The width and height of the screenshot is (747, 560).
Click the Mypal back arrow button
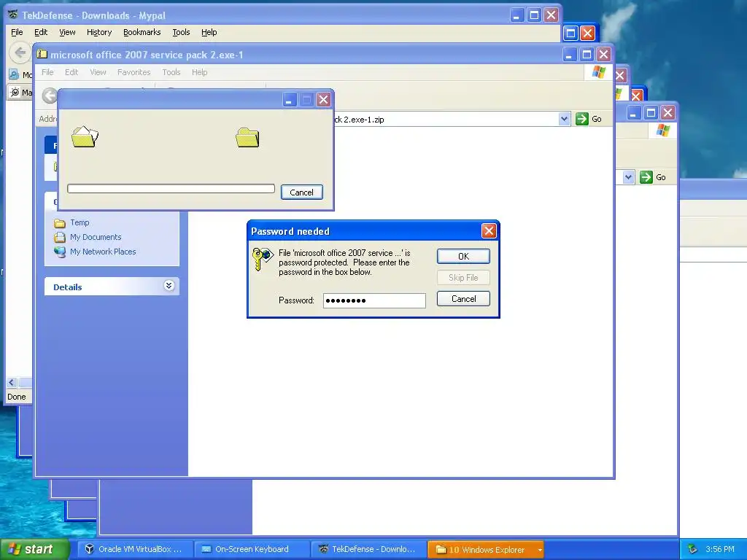[x=20, y=52]
